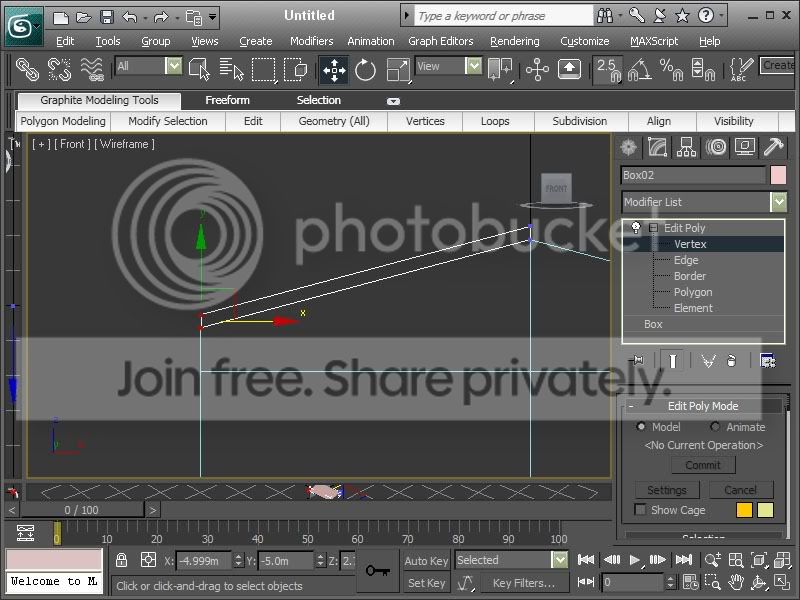Toggle Window/Crossing selection mode
Viewport: 800px width, 600px height.
296,69
